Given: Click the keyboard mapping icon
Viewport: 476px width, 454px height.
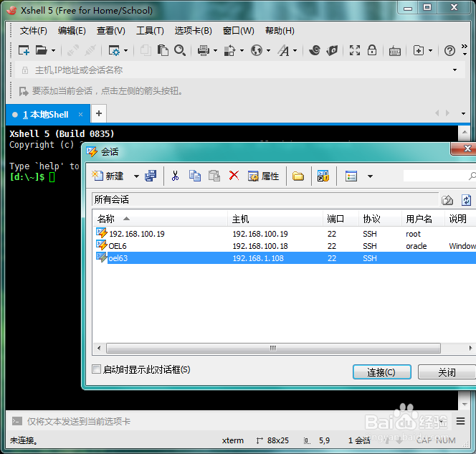Looking at the screenshot, I should point(395,51).
